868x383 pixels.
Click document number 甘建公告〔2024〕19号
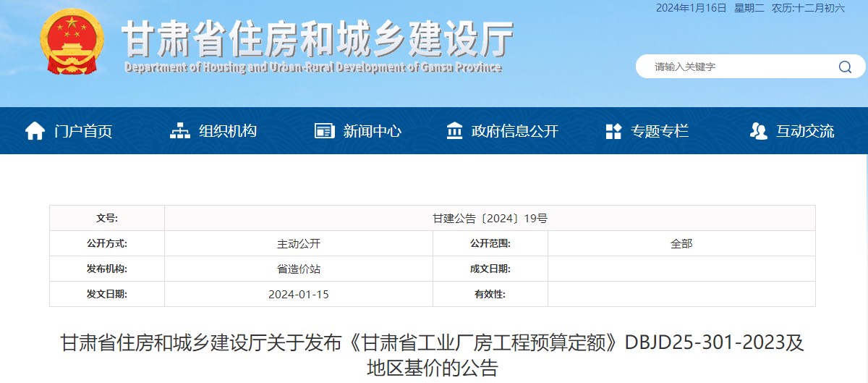pos(490,218)
